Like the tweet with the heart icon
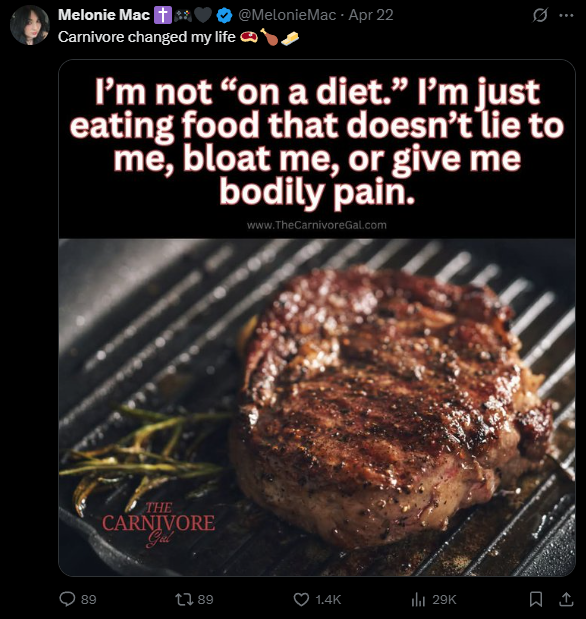This screenshot has height=619, width=586. pyautogui.click(x=301, y=599)
